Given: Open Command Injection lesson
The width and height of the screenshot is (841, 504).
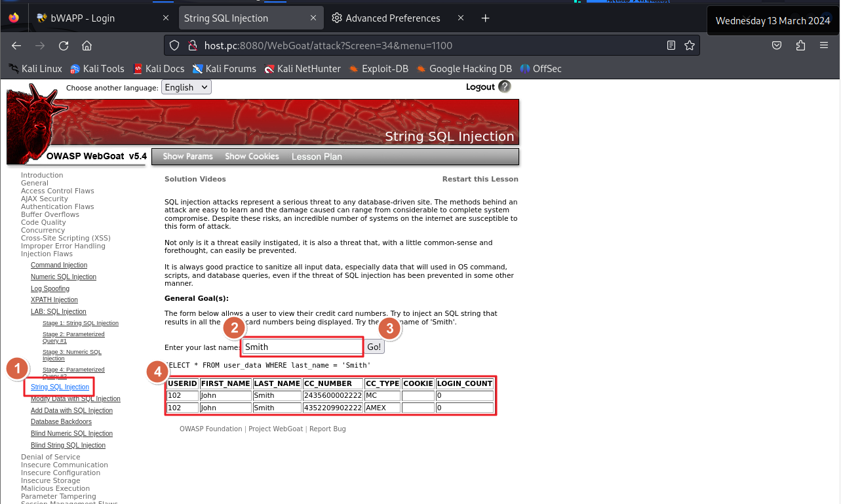Looking at the screenshot, I should tap(59, 265).
